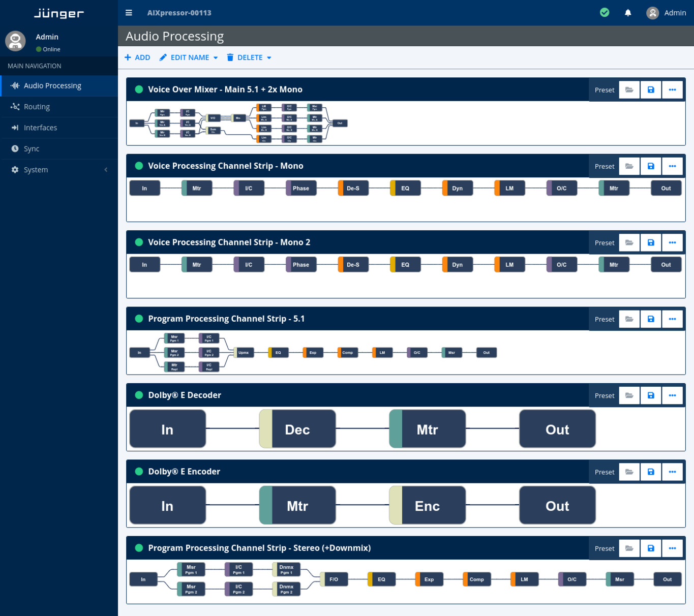
Task: Click the ADD button
Action: tap(137, 57)
